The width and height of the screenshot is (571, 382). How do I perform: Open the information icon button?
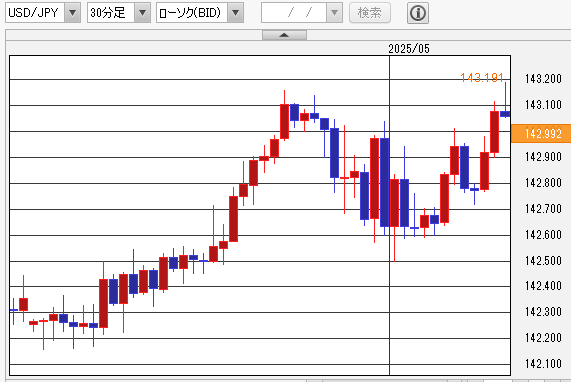tap(417, 13)
